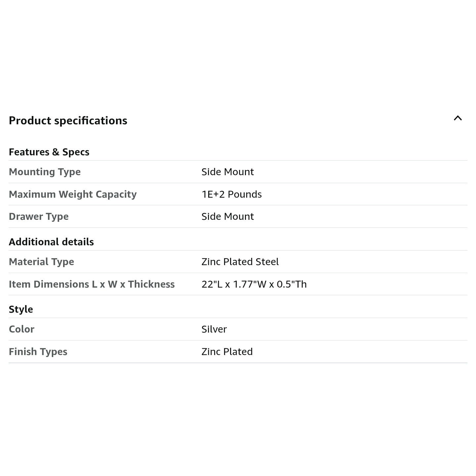Collapse the Product specifications chevron
This screenshot has width=476, height=476.
(x=457, y=118)
